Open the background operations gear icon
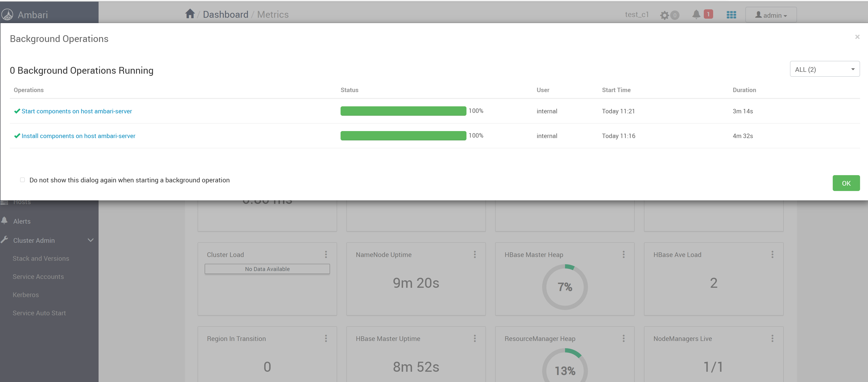This screenshot has width=868, height=382. (x=664, y=15)
